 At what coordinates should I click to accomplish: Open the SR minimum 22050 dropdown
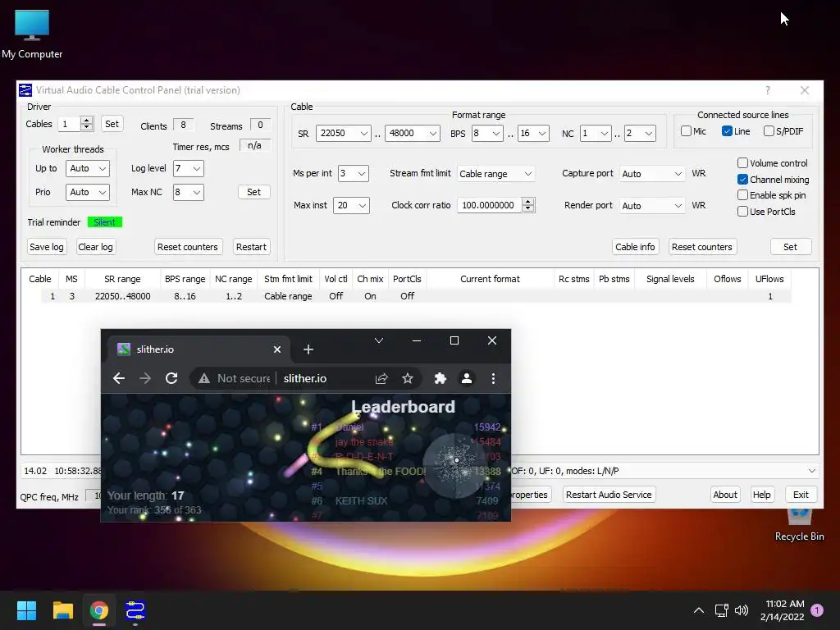click(x=344, y=133)
